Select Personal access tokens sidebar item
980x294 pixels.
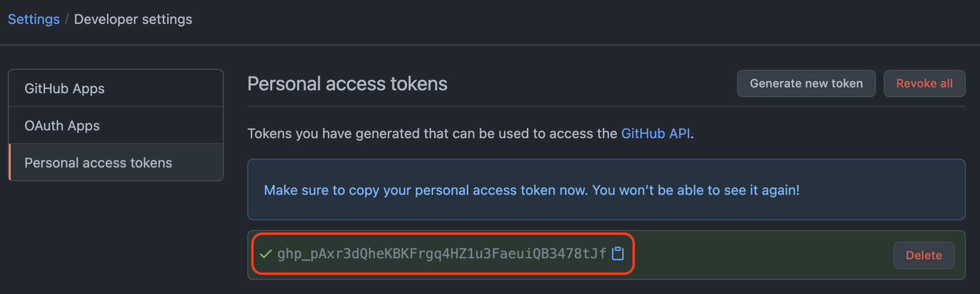pos(98,163)
